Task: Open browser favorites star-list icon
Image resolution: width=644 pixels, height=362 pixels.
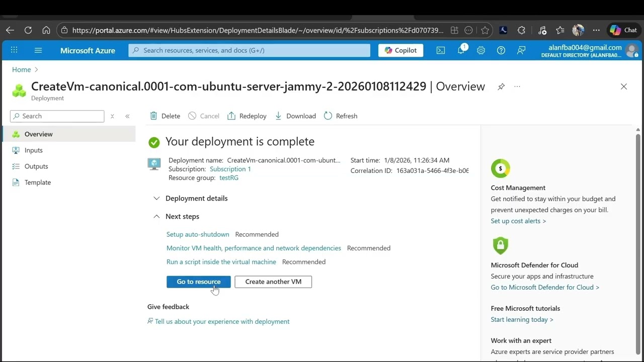Action: click(560, 30)
